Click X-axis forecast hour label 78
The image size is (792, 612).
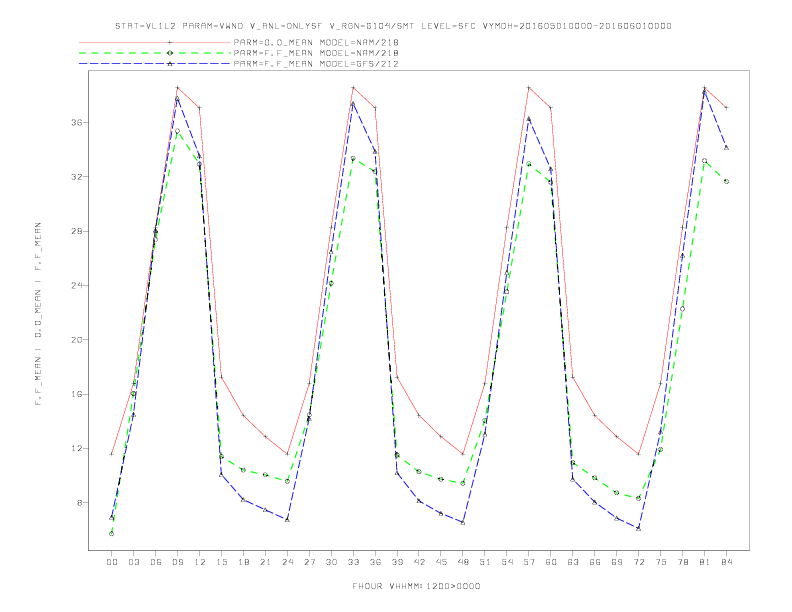tap(682, 562)
